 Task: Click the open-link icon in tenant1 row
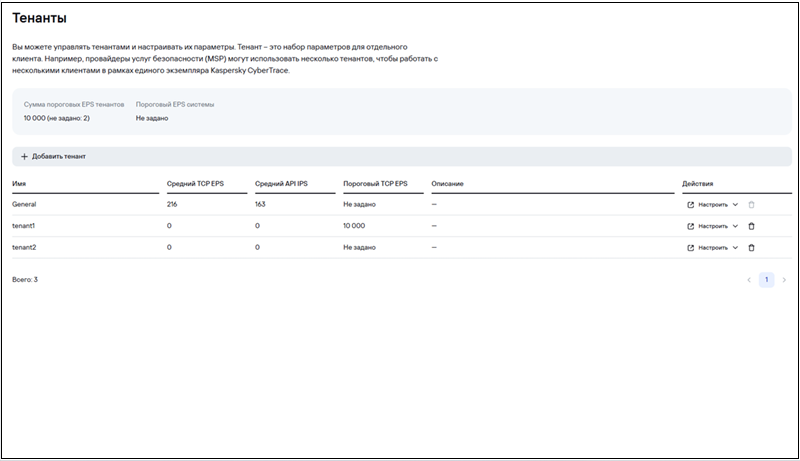point(690,226)
